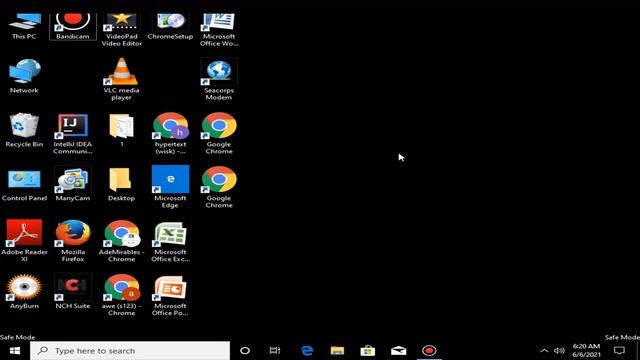
Task: Open the Windows Start menu
Action: (x=15, y=351)
